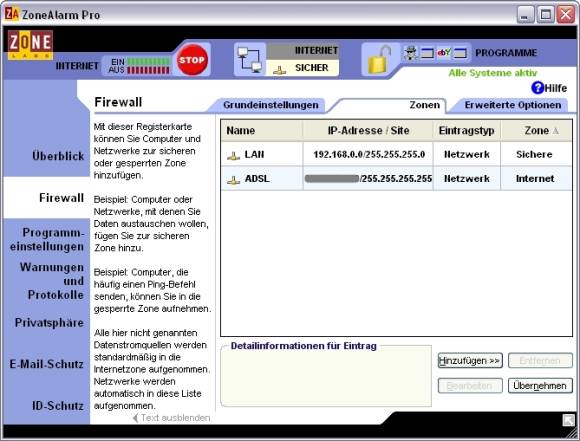The height and width of the screenshot is (441, 580).
Task: Switch to the Zonen tab
Action: point(425,105)
